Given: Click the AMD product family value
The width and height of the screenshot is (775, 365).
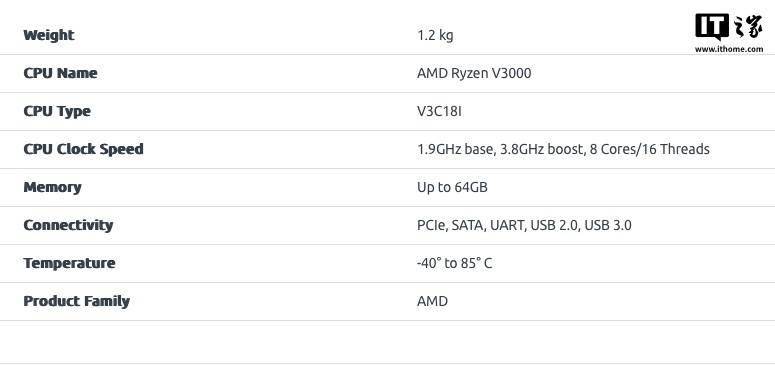Looking at the screenshot, I should (432, 301).
